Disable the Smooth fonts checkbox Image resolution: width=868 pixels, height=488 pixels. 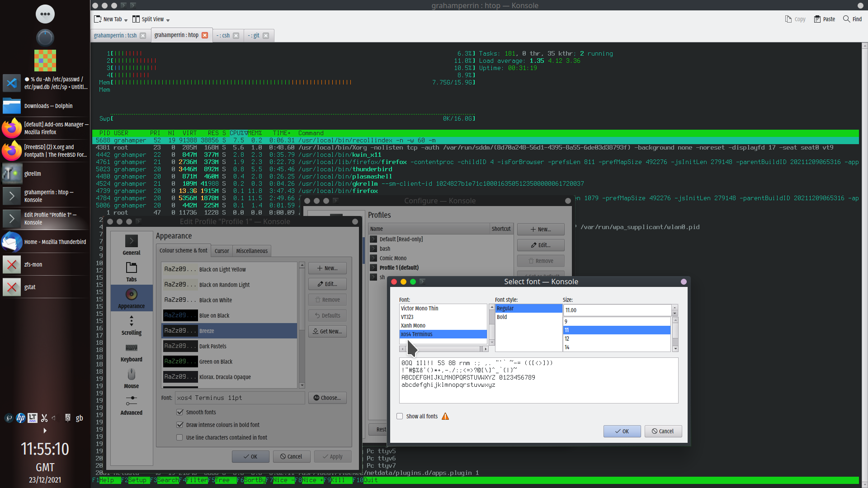[180, 412]
